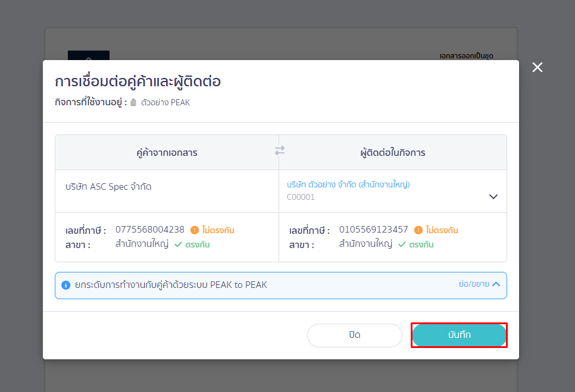
Task: Click the บันทึก save button
Action: 459,335
